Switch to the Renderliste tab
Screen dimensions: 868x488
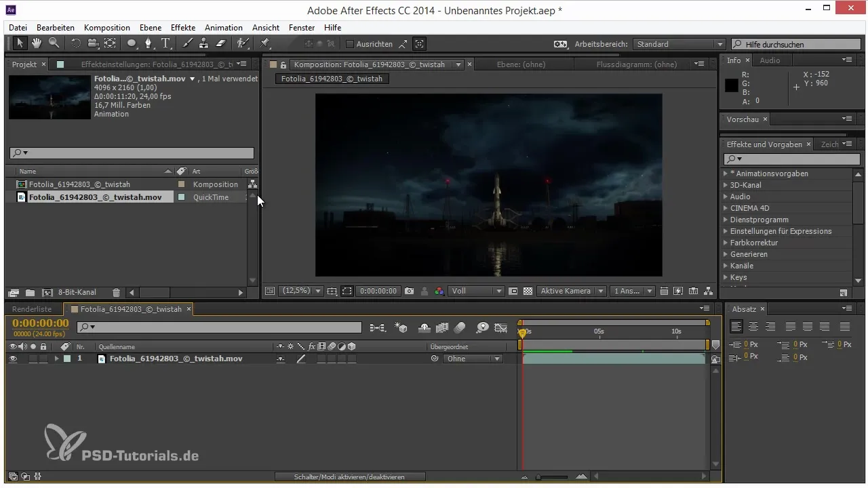[32, 309]
